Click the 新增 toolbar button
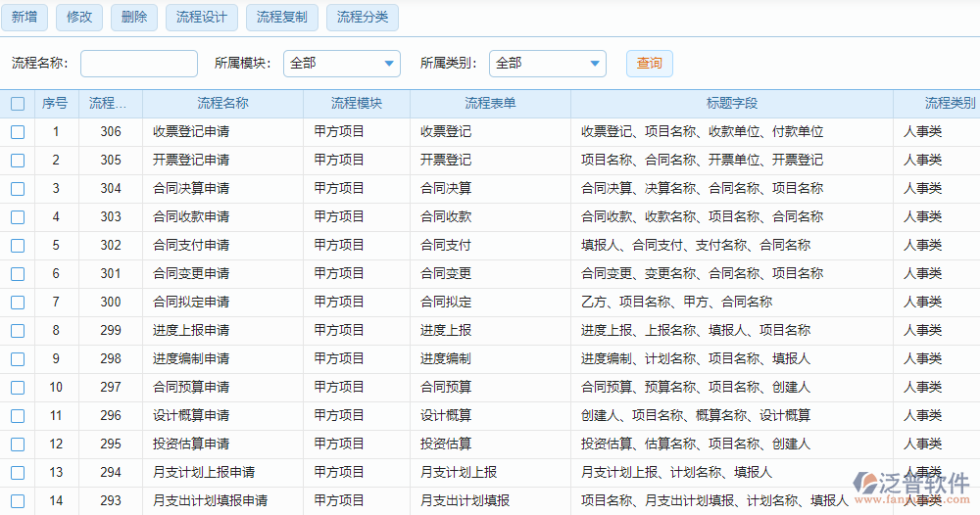This screenshot has height=515, width=980. click(25, 17)
